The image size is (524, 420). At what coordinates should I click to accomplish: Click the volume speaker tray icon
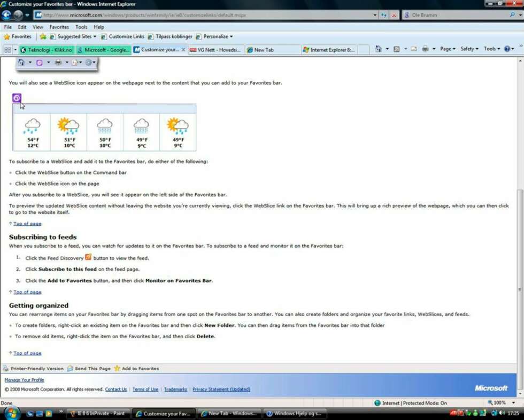(x=502, y=413)
